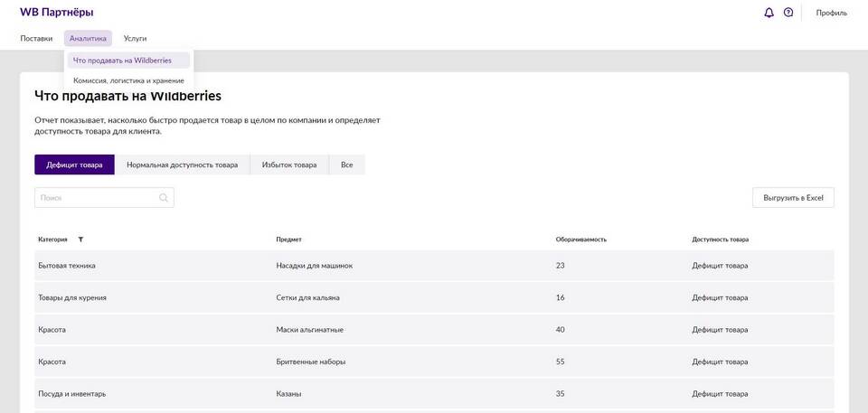This screenshot has height=413, width=868.
Task: Click turnover value 23
Action: click(561, 266)
